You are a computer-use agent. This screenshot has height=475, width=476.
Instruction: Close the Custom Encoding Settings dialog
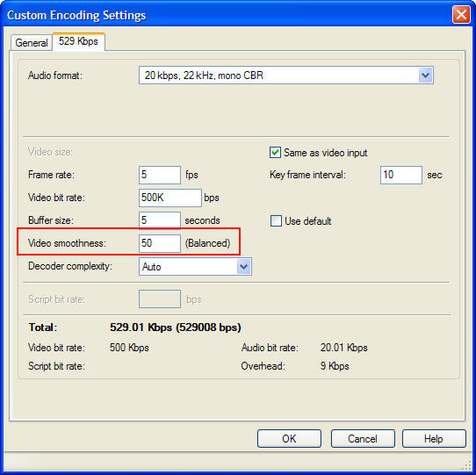461,15
